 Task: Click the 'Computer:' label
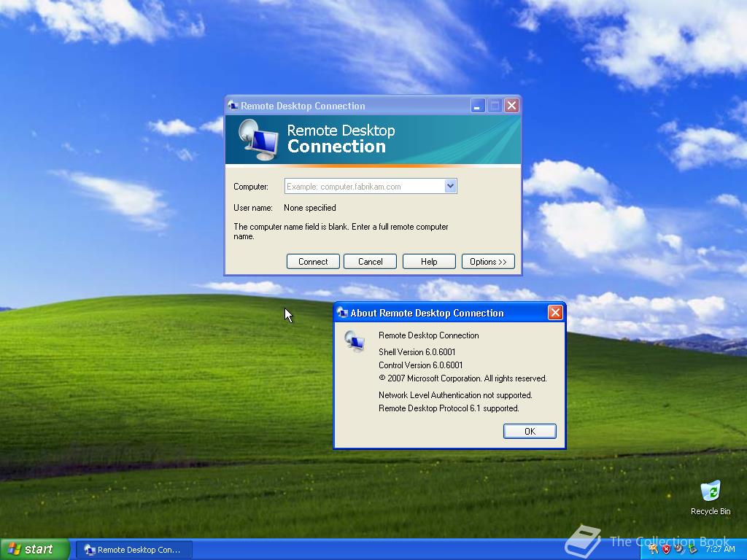point(251,187)
